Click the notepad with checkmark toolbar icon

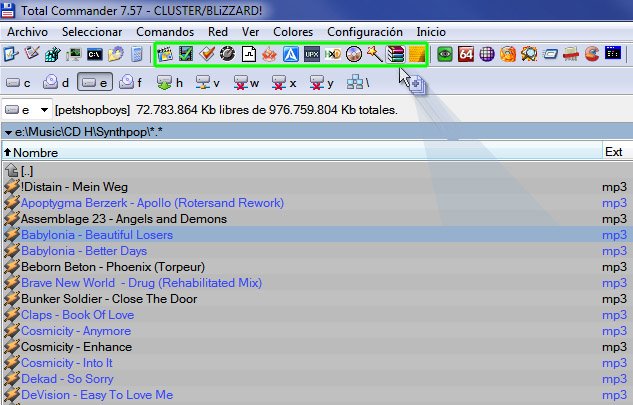10,54
